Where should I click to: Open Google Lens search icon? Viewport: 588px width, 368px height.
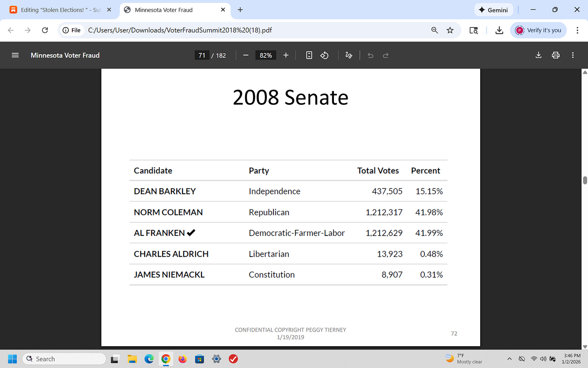(474, 30)
